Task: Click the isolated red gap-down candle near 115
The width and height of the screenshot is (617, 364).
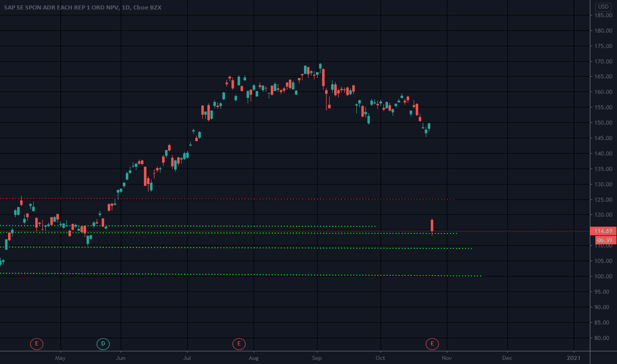Action: tap(432, 226)
